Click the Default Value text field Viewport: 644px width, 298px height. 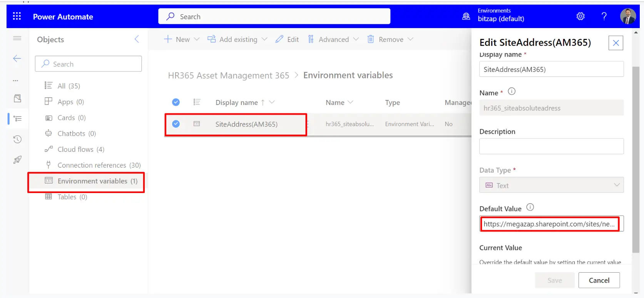pos(549,224)
